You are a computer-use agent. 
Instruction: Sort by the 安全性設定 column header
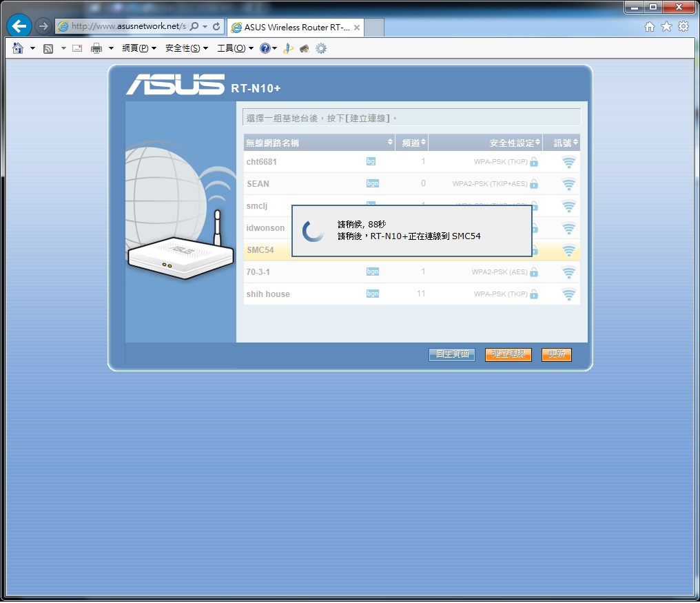point(485,143)
